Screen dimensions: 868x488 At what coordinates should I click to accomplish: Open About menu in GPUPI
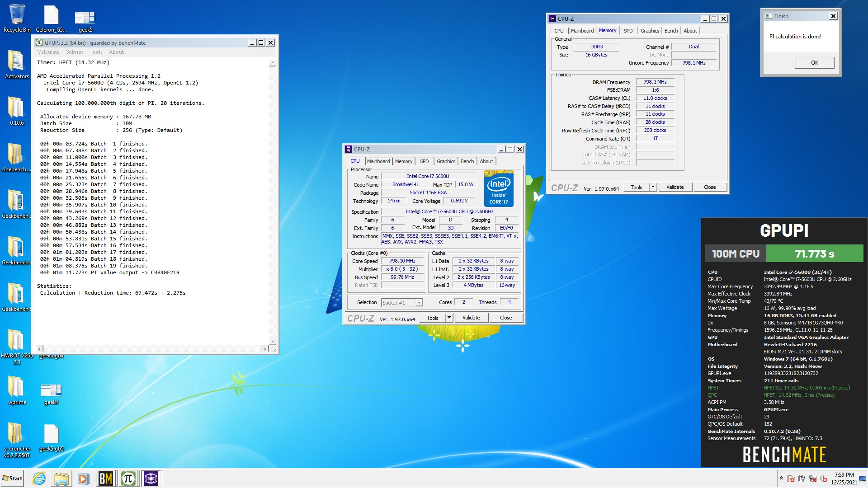(x=116, y=52)
